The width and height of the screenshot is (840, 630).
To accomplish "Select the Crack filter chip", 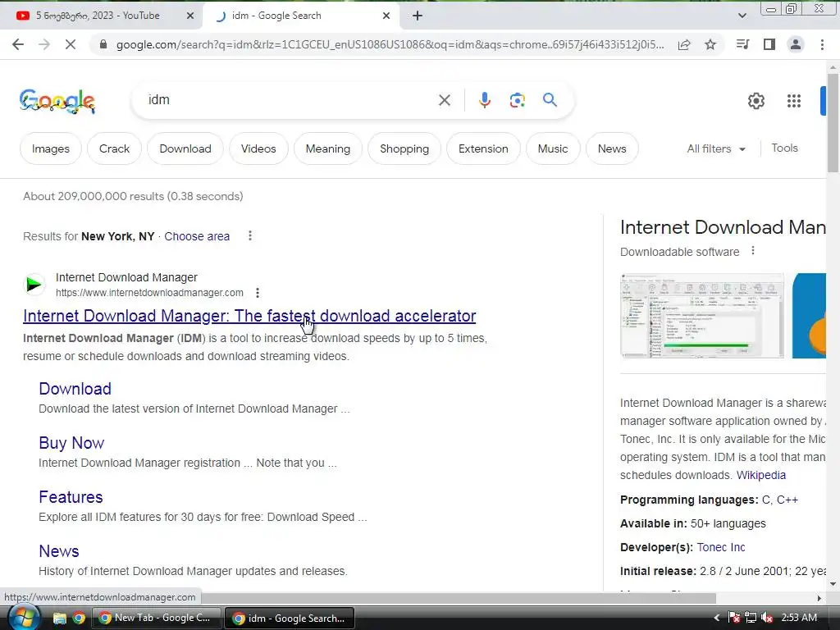I will (x=114, y=149).
